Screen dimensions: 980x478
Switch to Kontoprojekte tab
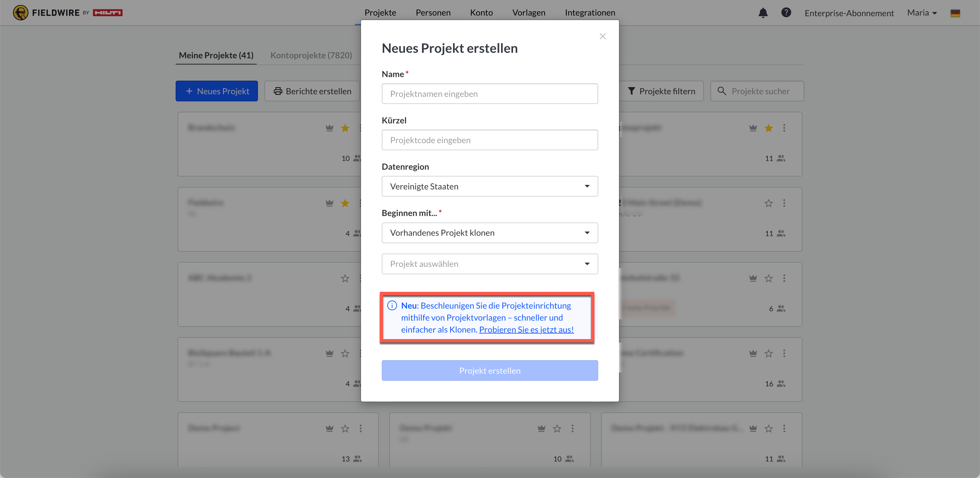(311, 55)
